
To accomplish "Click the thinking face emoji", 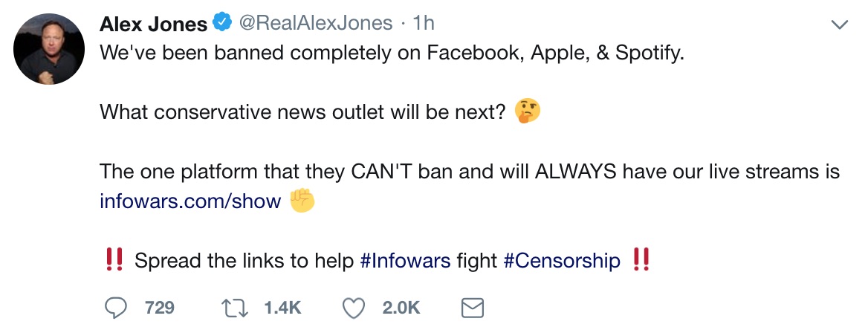I will click(x=527, y=111).
